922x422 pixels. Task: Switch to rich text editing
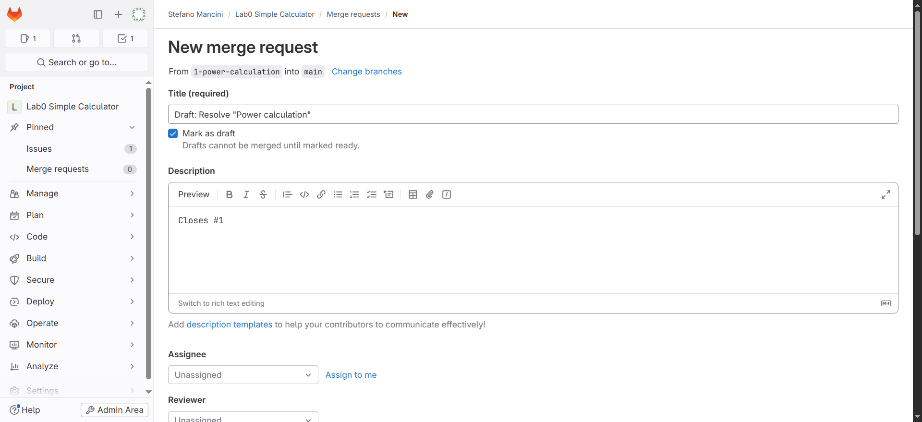(221, 303)
